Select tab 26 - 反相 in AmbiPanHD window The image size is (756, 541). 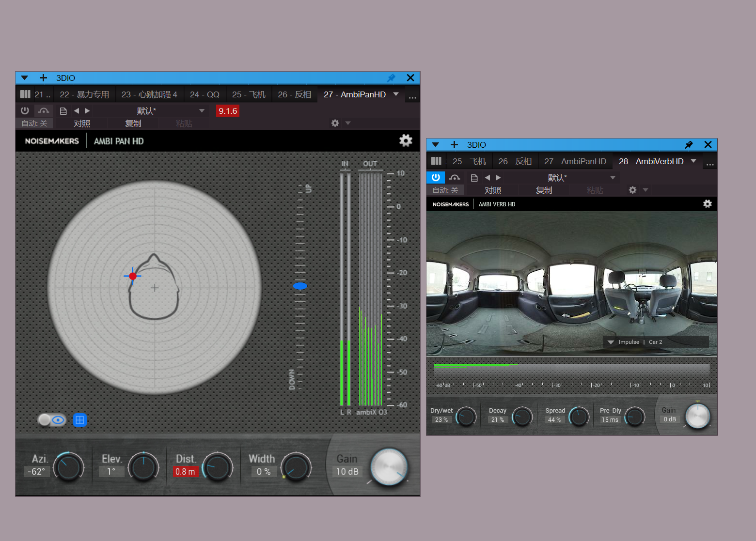pyautogui.click(x=295, y=94)
